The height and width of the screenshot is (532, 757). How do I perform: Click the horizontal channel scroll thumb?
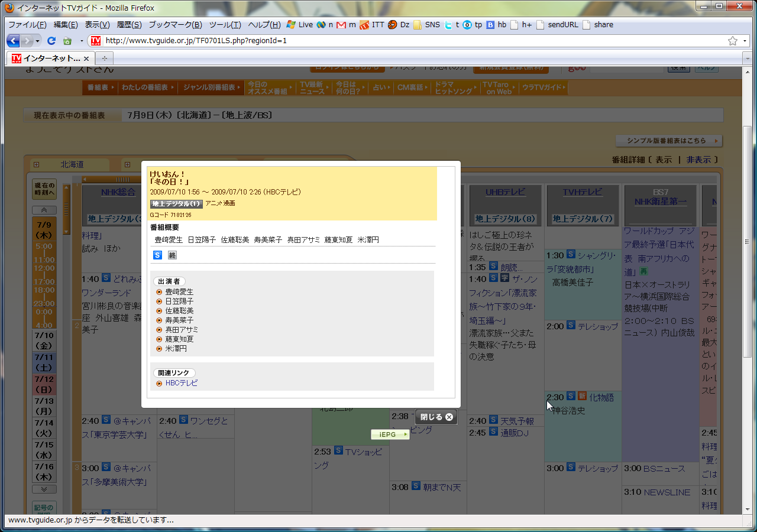pyautogui.click(x=124, y=179)
